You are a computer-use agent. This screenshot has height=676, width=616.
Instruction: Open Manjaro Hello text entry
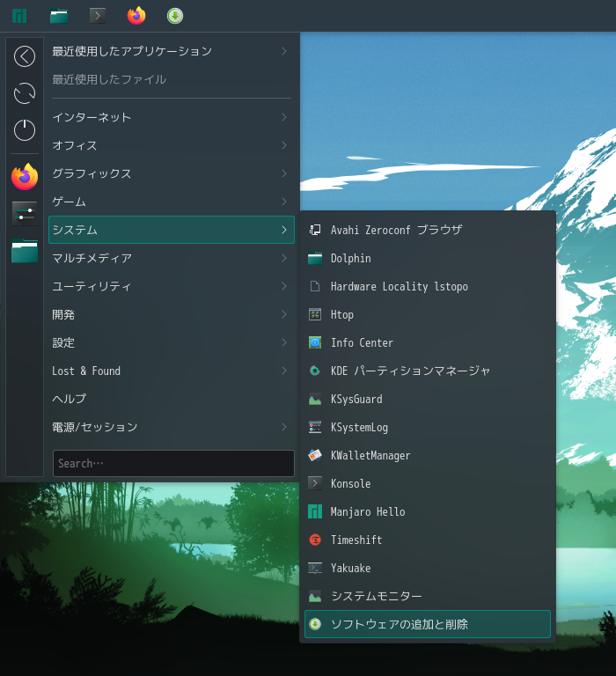coord(368,511)
